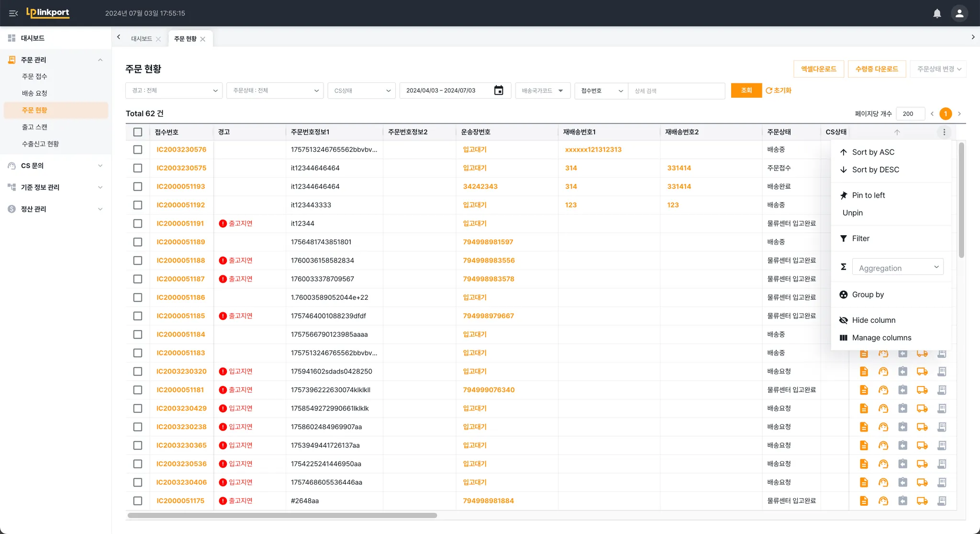
Task: Click delivery truck icon in row IC2000051181
Action: (x=922, y=390)
